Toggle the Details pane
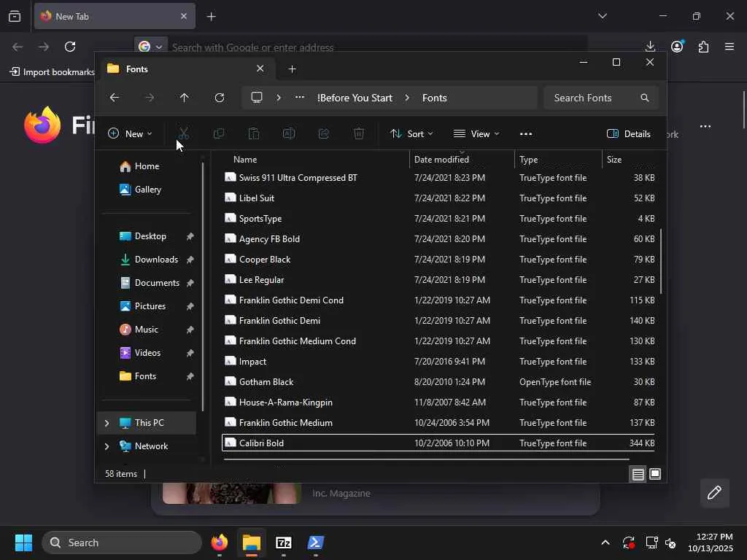Viewport: 747px width, 560px height. [x=628, y=133]
